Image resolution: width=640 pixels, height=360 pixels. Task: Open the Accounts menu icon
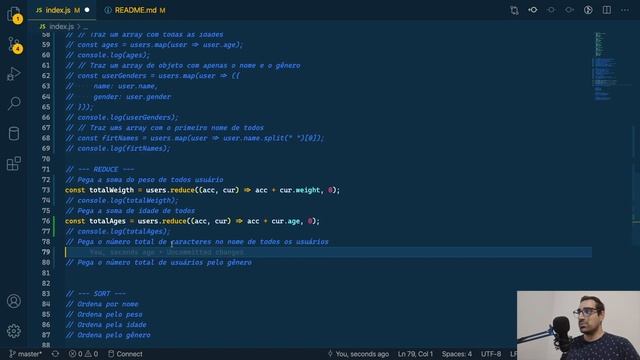pos(14,301)
